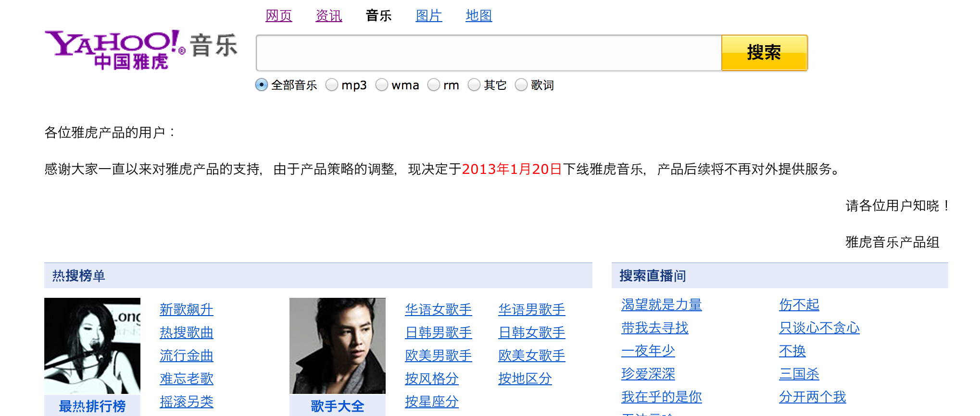Open the 我在乎的是你 song link
The height and width of the screenshot is (416, 980).
(662, 397)
